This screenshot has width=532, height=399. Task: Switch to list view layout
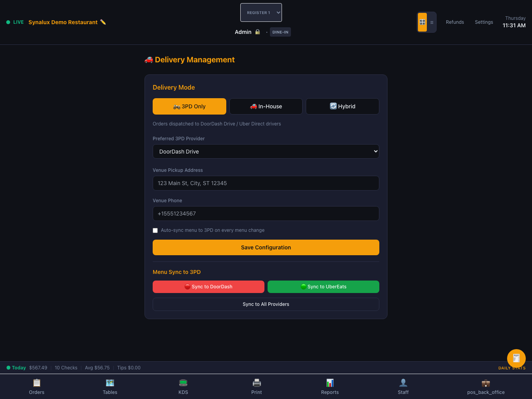tap(432, 22)
